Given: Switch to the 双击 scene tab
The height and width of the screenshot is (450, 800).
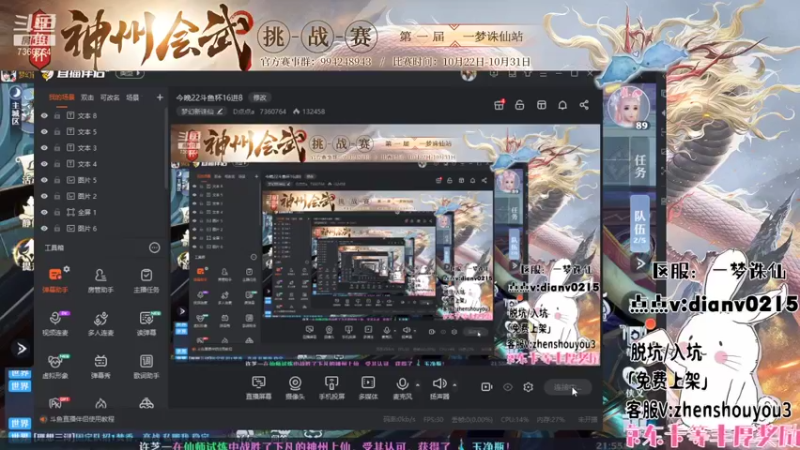Looking at the screenshot, I should coord(87,97).
